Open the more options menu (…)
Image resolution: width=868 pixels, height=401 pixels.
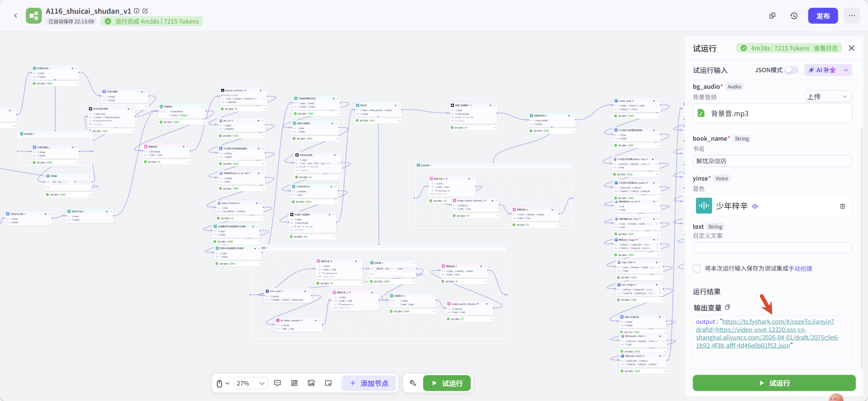[x=852, y=16]
